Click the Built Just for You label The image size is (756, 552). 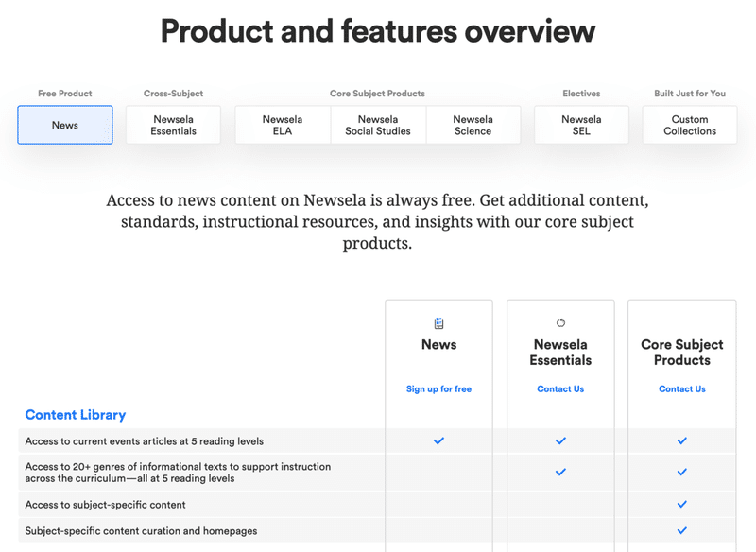[x=690, y=94]
